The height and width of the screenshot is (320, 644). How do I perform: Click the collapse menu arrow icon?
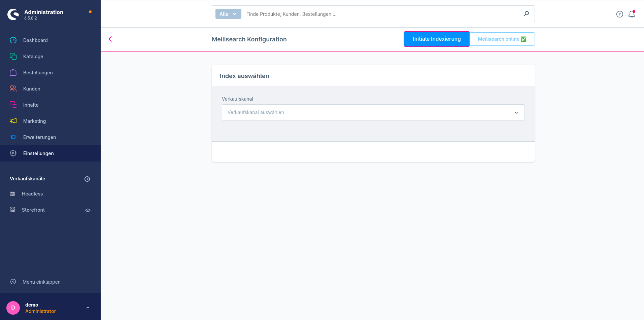13,282
